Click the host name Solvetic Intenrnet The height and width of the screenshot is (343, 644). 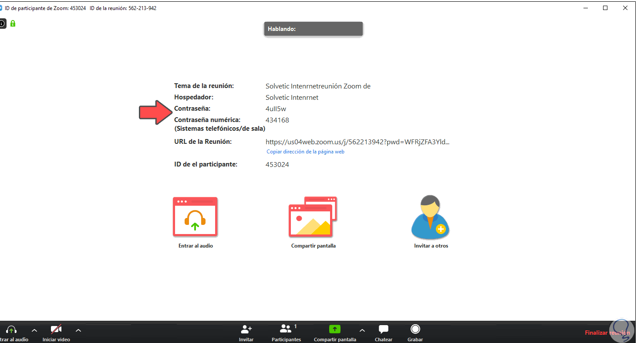point(292,98)
